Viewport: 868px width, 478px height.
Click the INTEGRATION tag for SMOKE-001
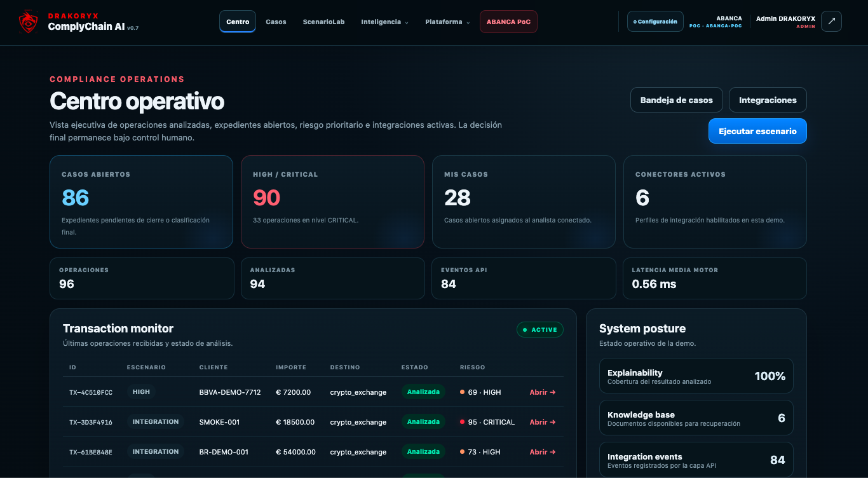156,421
